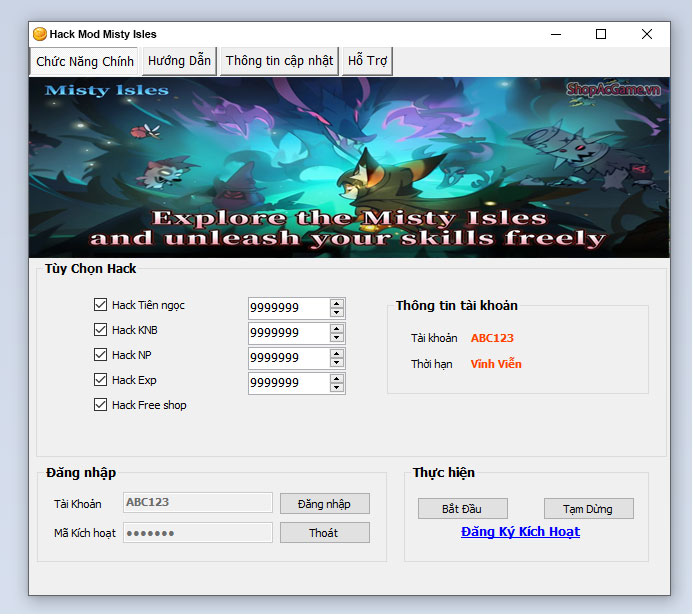The width and height of the screenshot is (693, 616).
Task: Increase the Hack Exp value with the up arrow
Action: pos(337,379)
